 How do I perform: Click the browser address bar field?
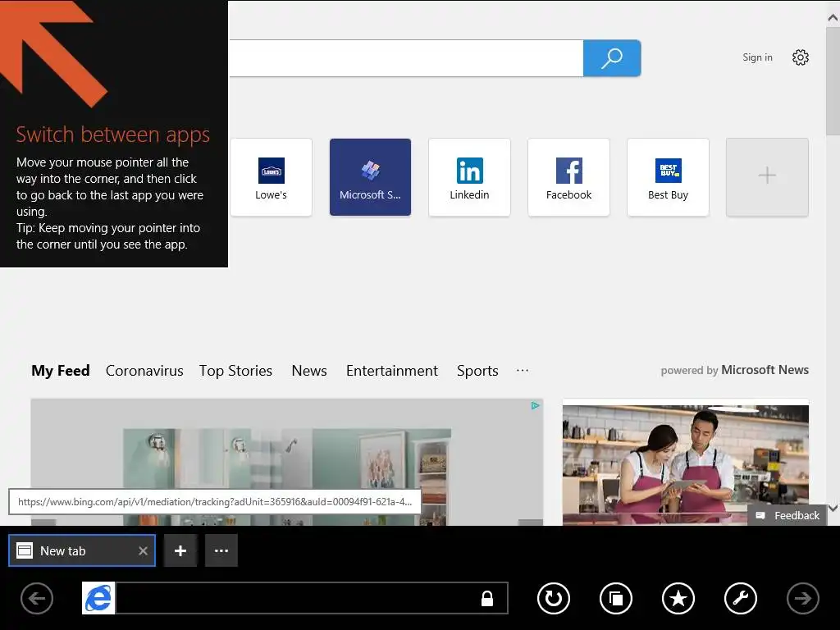pyautogui.click(x=312, y=598)
